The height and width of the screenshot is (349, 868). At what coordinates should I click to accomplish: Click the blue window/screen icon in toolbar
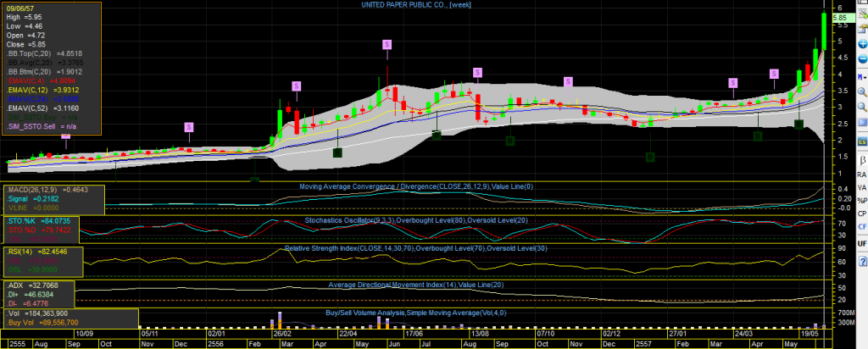click(862, 122)
